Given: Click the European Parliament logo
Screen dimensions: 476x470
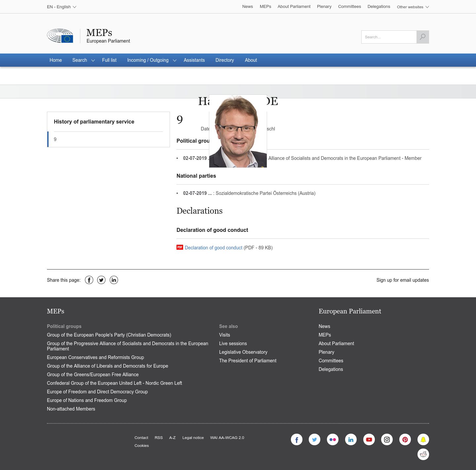Looking at the screenshot, I should 60,36.
